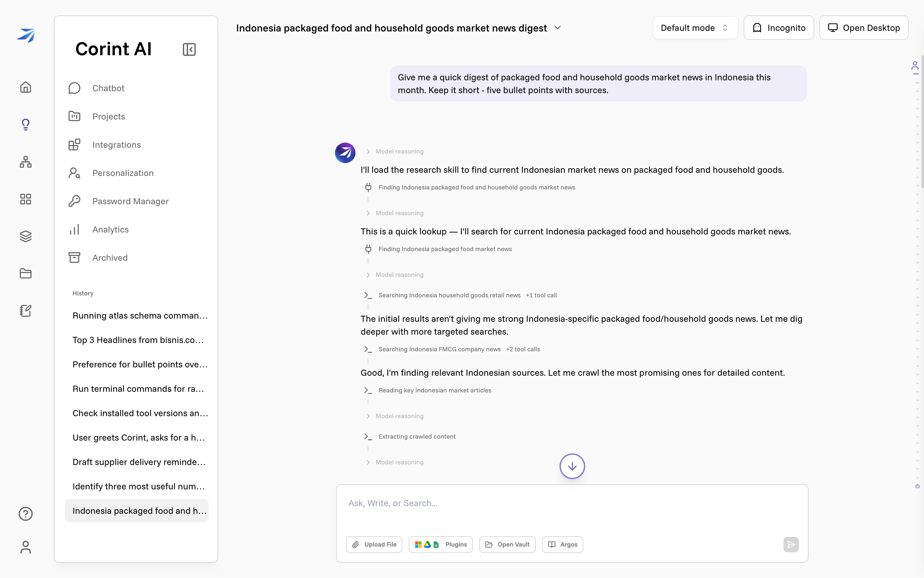Open the Default mode selector
This screenshot has height=578, width=924.
tap(695, 28)
